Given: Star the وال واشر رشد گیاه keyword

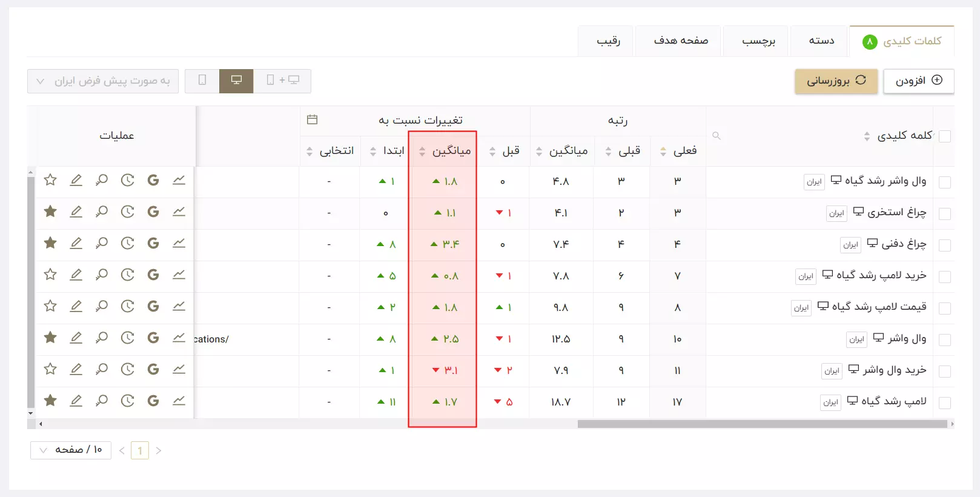Looking at the screenshot, I should [50, 180].
